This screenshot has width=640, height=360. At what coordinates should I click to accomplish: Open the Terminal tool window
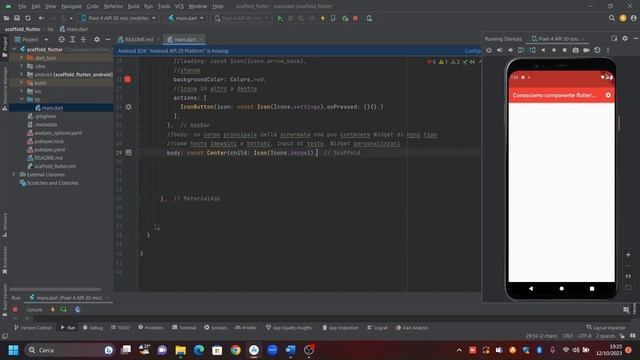click(184, 328)
